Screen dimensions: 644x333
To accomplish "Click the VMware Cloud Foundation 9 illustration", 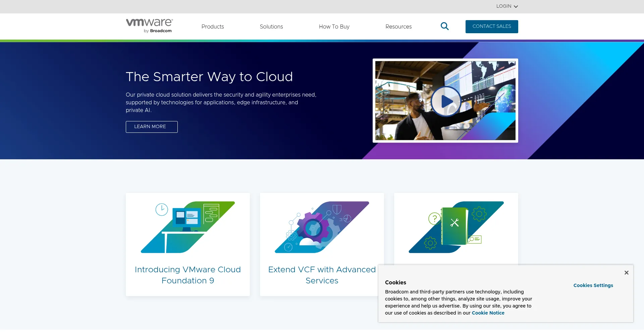I will pos(187,227).
